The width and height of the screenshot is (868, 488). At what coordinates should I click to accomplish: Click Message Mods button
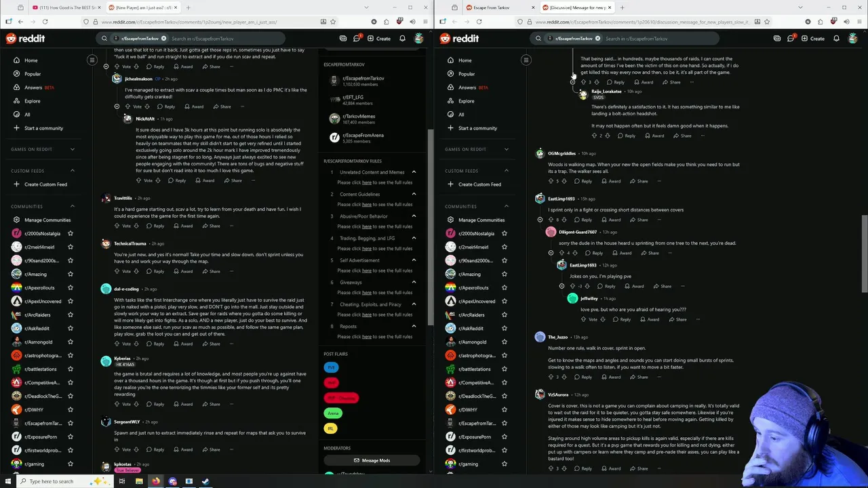point(371,460)
